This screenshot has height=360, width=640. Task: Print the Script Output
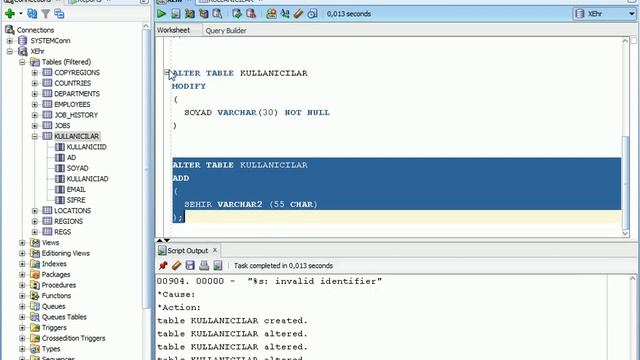point(204,266)
